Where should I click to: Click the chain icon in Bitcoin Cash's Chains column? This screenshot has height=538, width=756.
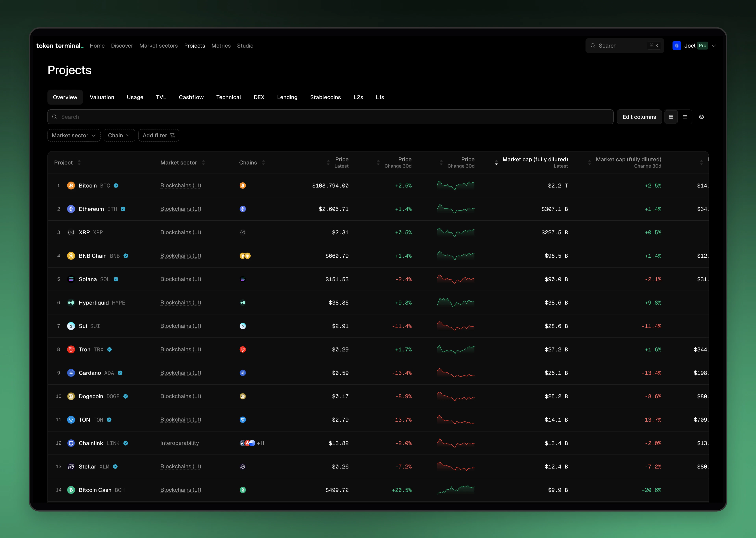coord(243,490)
